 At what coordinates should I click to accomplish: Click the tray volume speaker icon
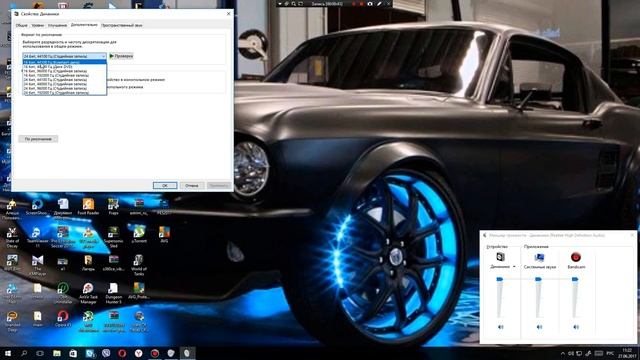pos(571,353)
